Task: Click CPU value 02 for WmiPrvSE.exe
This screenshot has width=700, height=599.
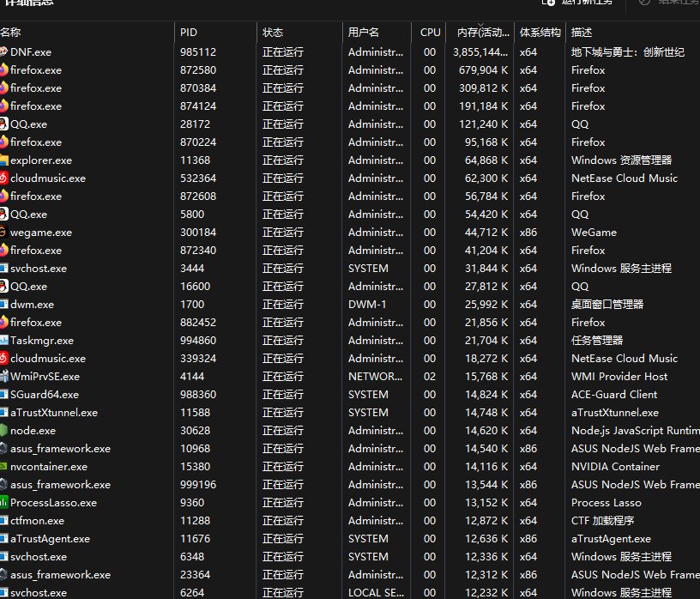Action: pyautogui.click(x=430, y=377)
